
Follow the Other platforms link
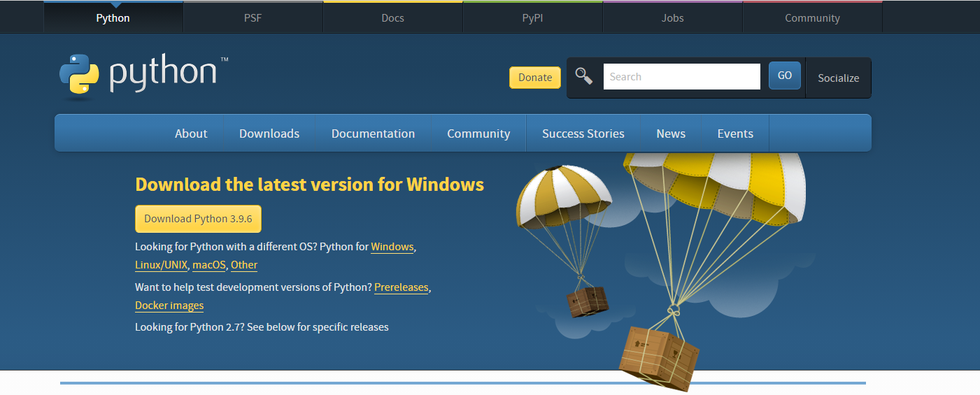244,265
